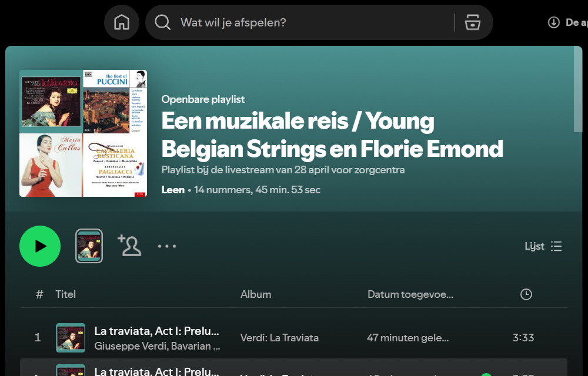Click the download app icon
Screen dimensions: 588x376
pyautogui.click(x=553, y=22)
